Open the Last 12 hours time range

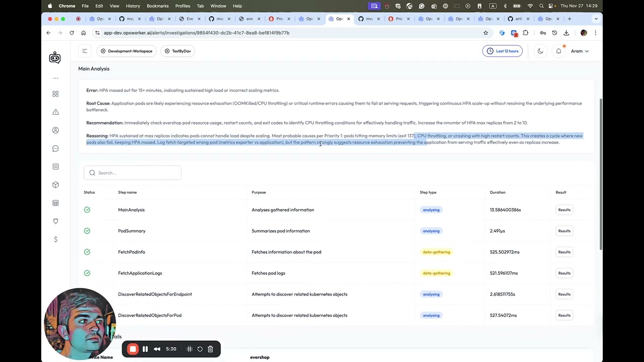coord(503,51)
